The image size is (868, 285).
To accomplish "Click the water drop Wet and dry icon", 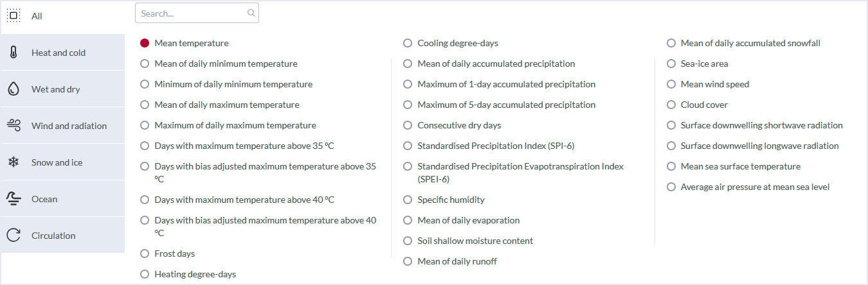I will 14,89.
